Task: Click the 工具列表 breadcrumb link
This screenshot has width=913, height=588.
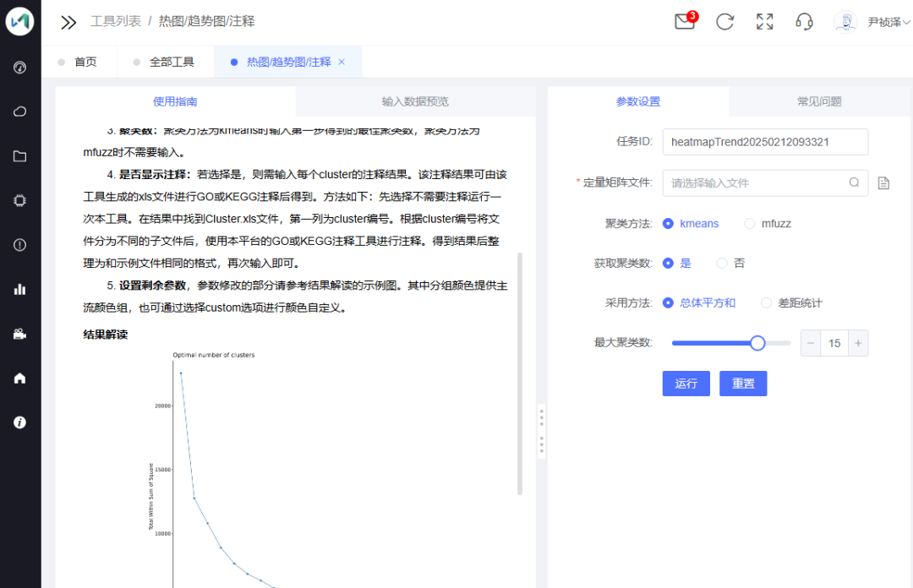Action: pos(116,21)
